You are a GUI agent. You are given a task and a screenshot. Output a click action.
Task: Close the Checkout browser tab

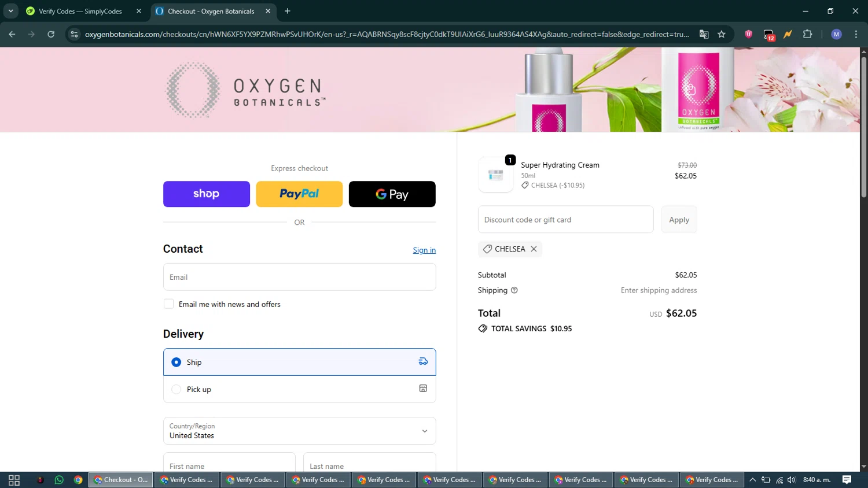pos(268,11)
